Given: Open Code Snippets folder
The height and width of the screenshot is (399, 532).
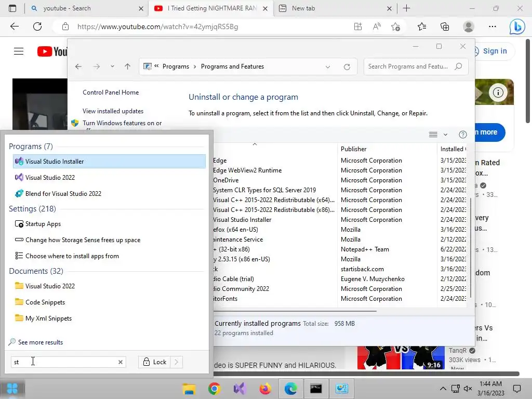Looking at the screenshot, I should 109,302.
